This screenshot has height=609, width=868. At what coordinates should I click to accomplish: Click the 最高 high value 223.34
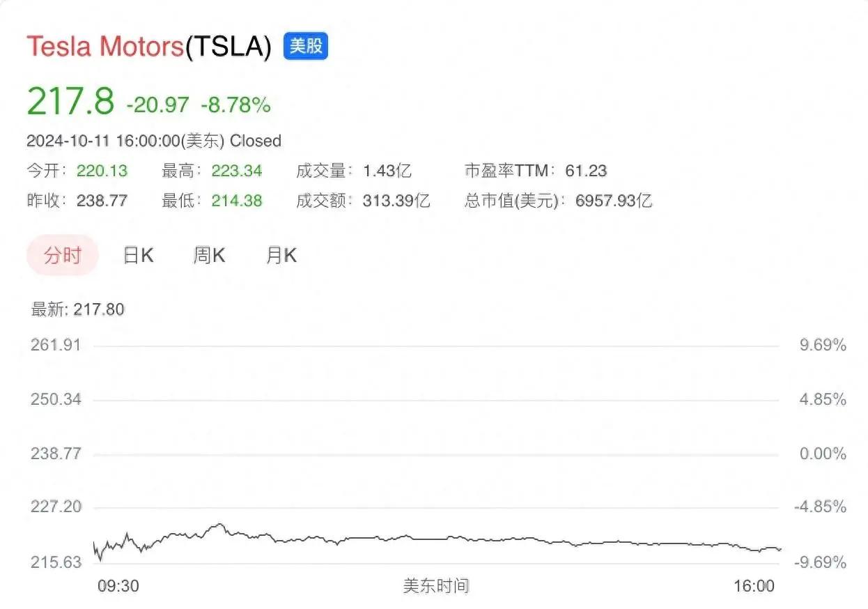tap(237, 171)
